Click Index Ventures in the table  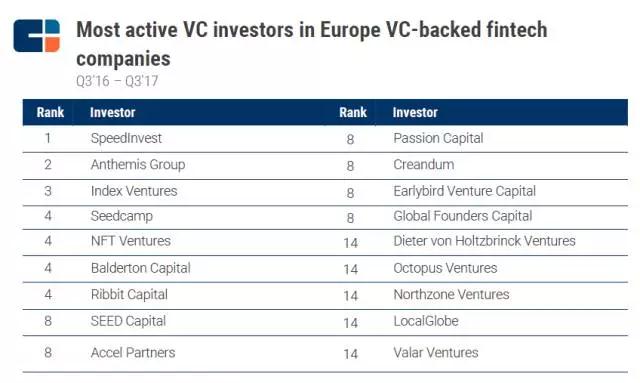pyautogui.click(x=134, y=191)
